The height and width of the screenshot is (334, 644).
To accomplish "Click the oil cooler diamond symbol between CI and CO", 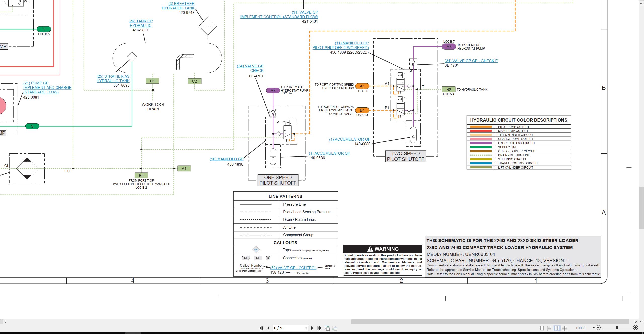I will point(27,168).
